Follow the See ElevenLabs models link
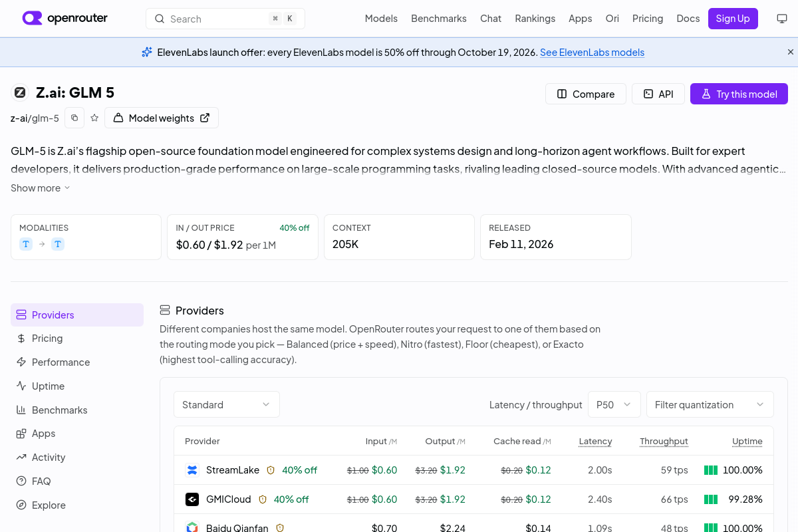This screenshot has width=798, height=532. (x=592, y=52)
